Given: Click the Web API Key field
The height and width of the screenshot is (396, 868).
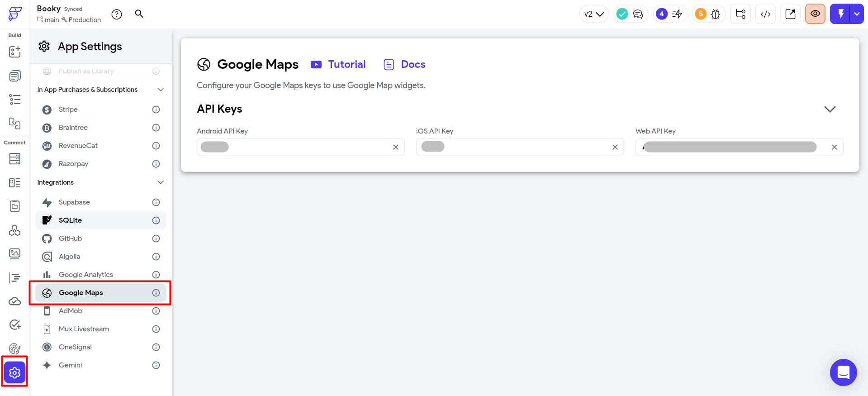Looking at the screenshot, I should [740, 147].
